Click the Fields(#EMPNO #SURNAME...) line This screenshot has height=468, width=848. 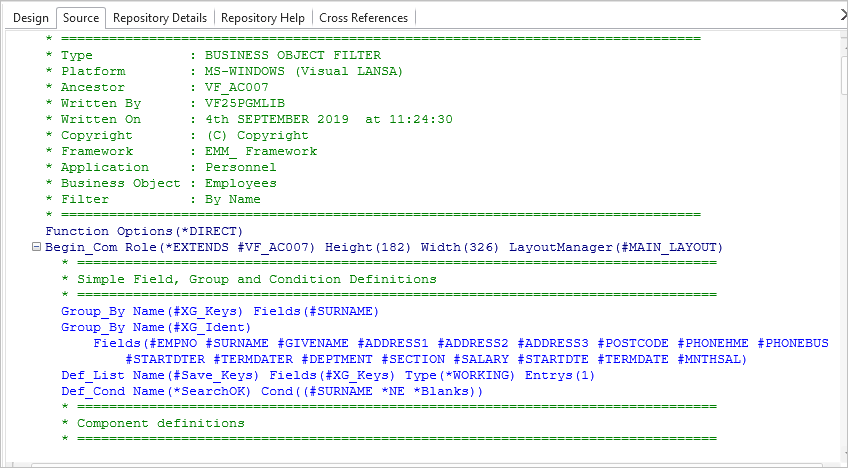point(460,343)
